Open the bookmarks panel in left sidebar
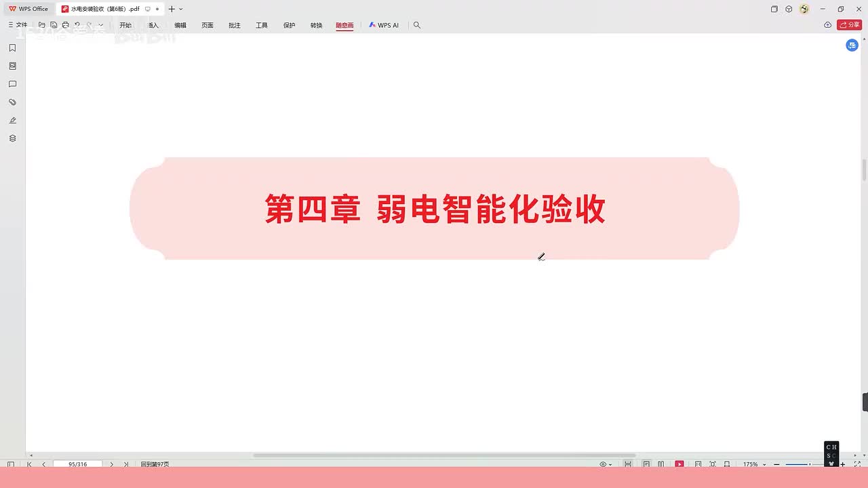This screenshot has height=488, width=868. (12, 48)
